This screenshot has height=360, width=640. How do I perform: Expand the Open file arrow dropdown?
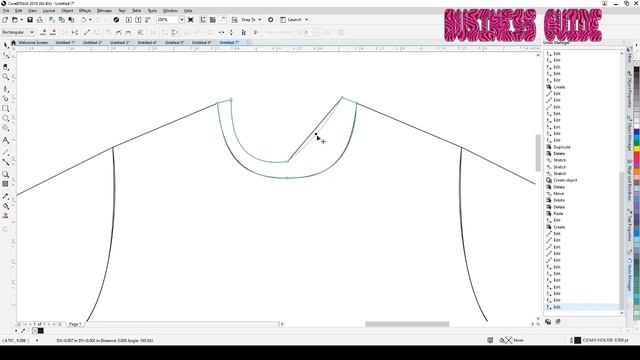(21, 20)
